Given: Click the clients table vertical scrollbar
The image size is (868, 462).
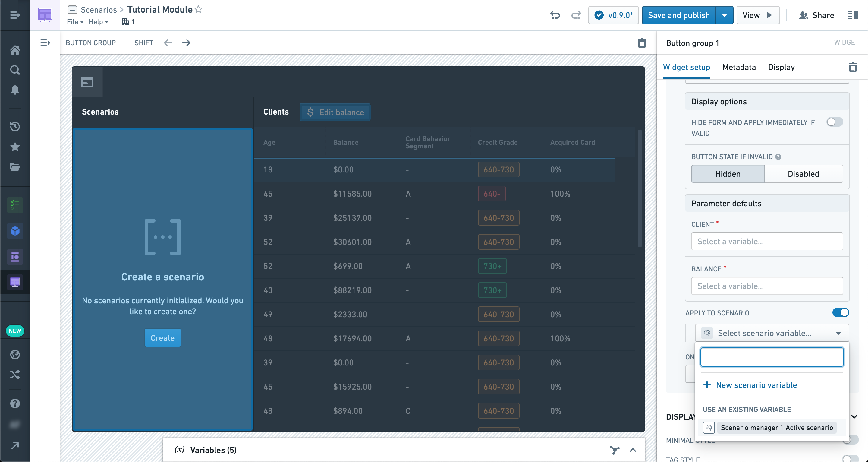Looking at the screenshot, I should tap(640, 188).
